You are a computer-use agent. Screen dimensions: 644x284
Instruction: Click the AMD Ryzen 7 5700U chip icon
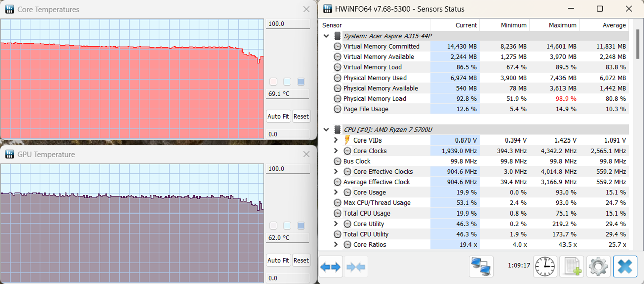[337, 129]
